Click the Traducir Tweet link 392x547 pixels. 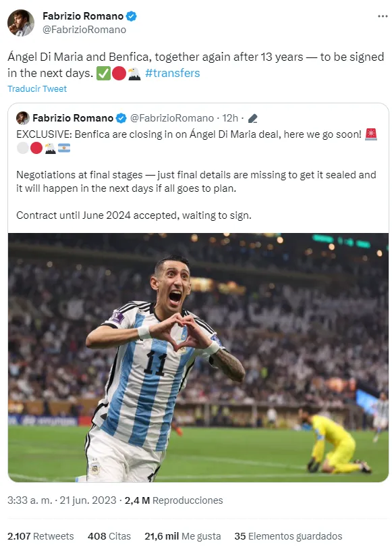(37, 88)
